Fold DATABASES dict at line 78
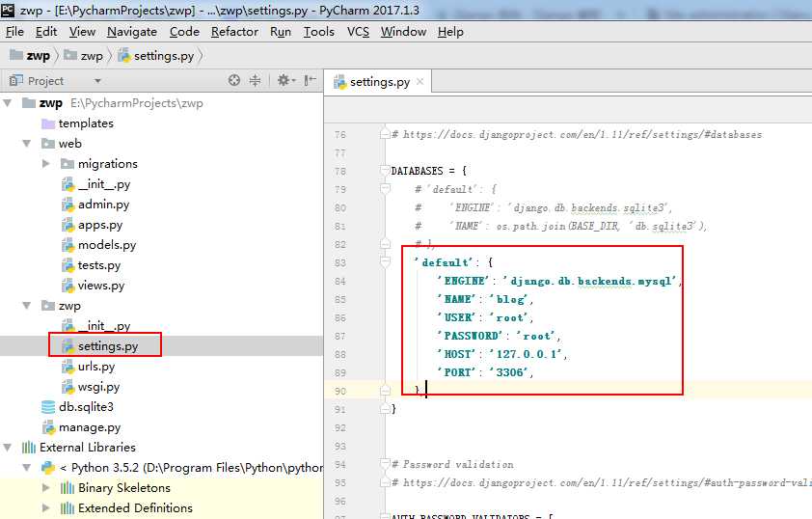This screenshot has width=812, height=519. point(385,171)
